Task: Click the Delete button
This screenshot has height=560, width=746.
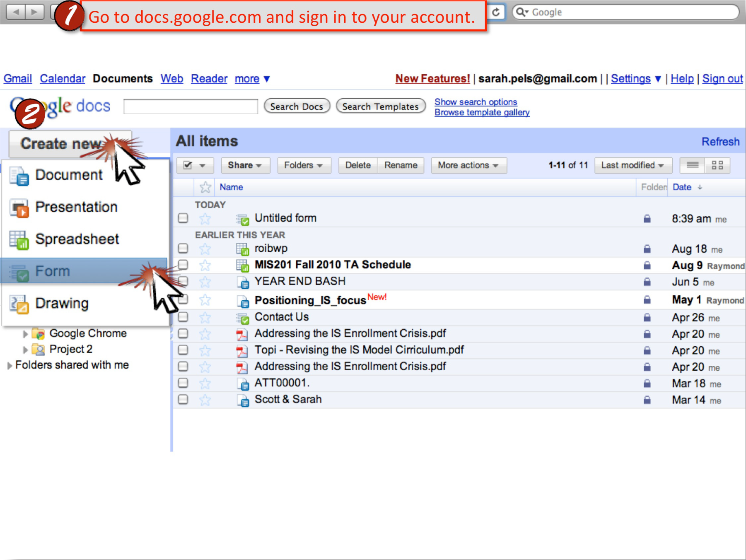Action: click(x=358, y=165)
